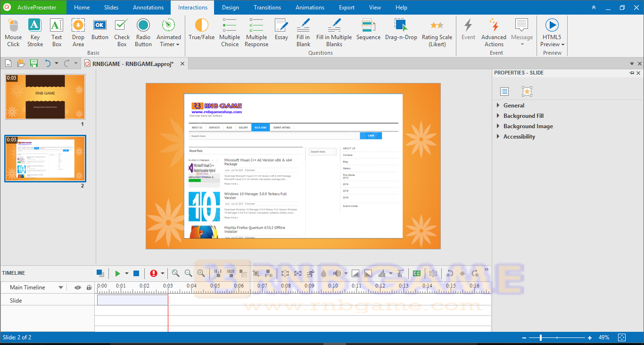
Task: Click the zoom slider handle
Action: coord(541,337)
